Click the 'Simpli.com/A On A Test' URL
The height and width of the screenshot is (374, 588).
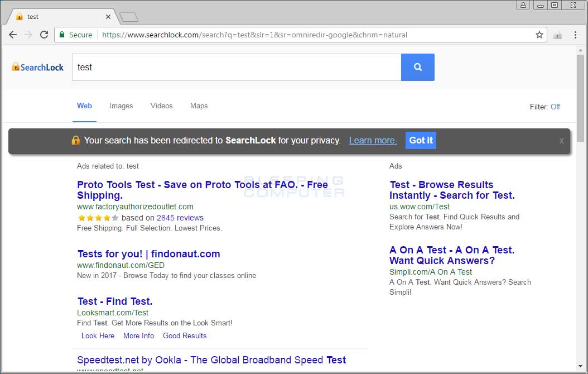click(431, 272)
